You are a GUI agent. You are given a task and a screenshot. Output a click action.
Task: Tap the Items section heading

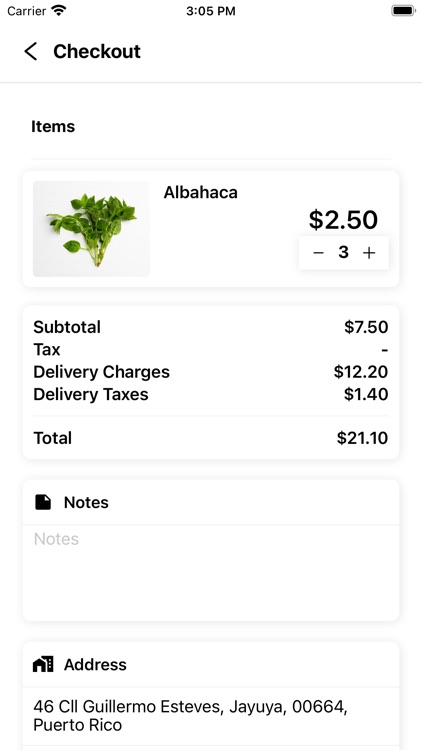[53, 127]
